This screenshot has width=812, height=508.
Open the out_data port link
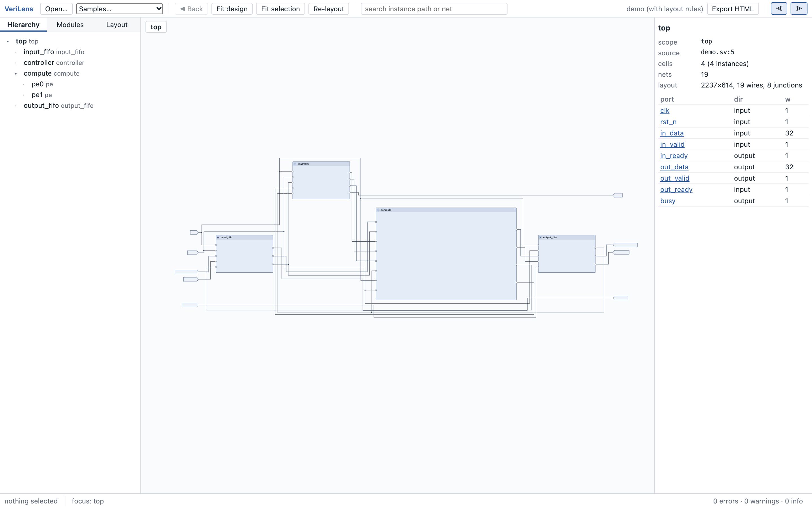(674, 167)
